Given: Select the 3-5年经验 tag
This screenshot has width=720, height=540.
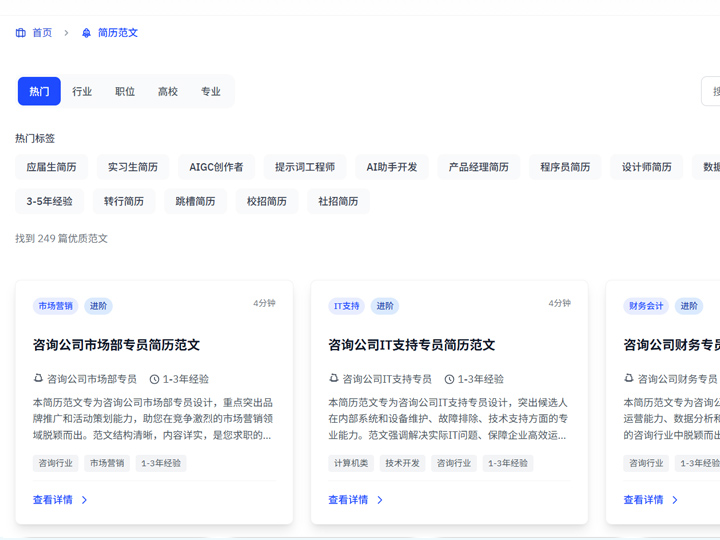Looking at the screenshot, I should [50, 201].
